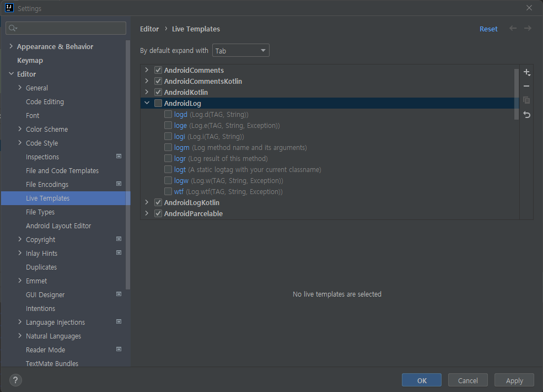Click the OK button
Viewport: 543px width, 392px height.
422,380
